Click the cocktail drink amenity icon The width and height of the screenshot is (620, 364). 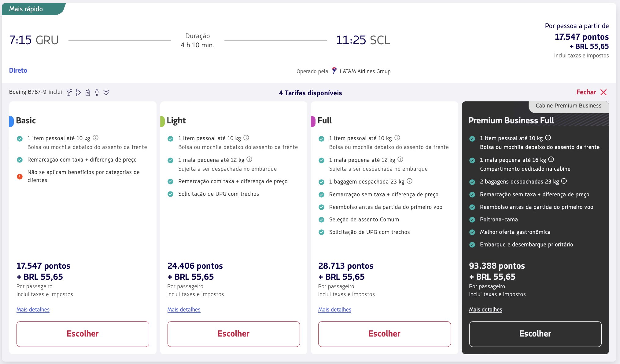coord(69,93)
